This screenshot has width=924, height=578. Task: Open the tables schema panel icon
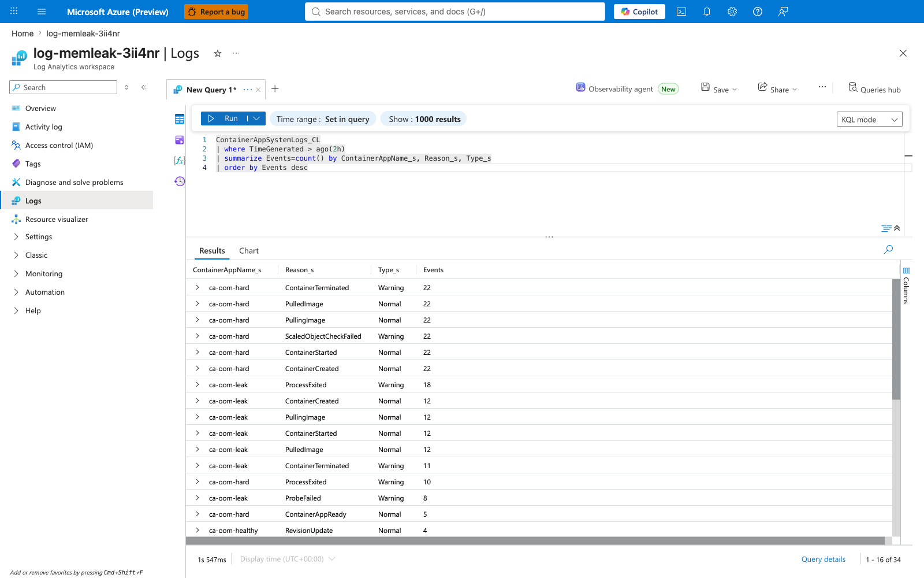coord(180,119)
